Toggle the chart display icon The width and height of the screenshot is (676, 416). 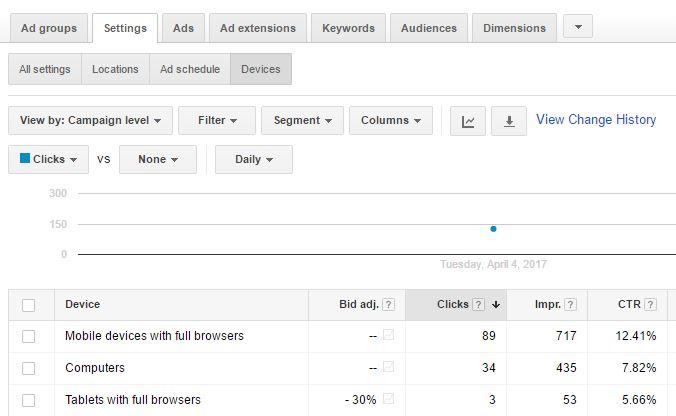coord(468,121)
